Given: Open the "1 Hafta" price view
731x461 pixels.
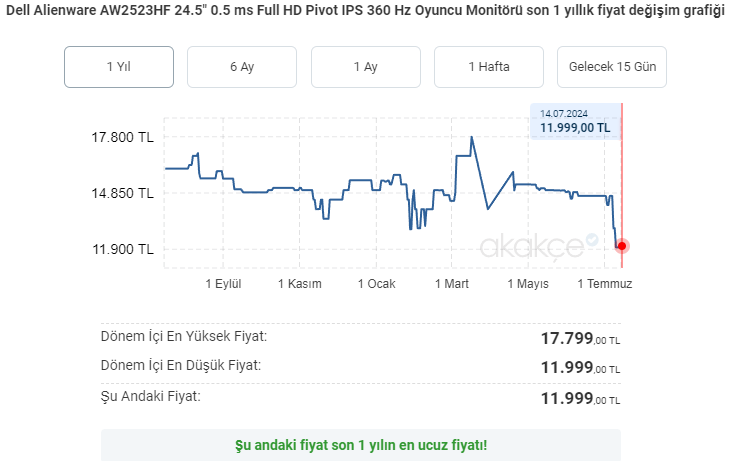Looking at the screenshot, I should coord(489,67).
